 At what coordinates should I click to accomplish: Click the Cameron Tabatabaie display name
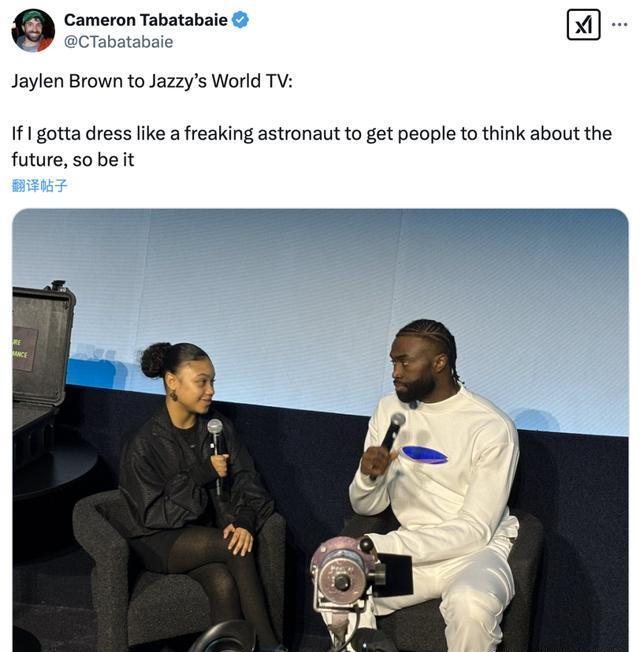pos(146,20)
